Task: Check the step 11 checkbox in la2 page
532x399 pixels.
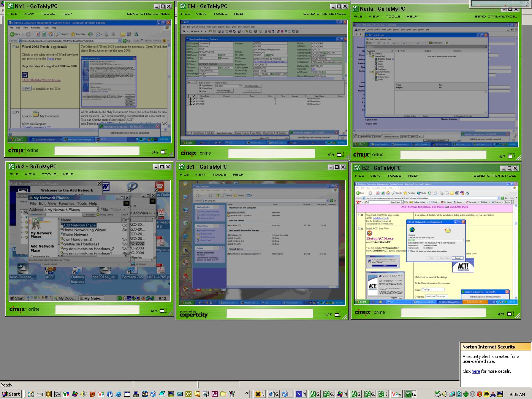Action: pos(360,215)
